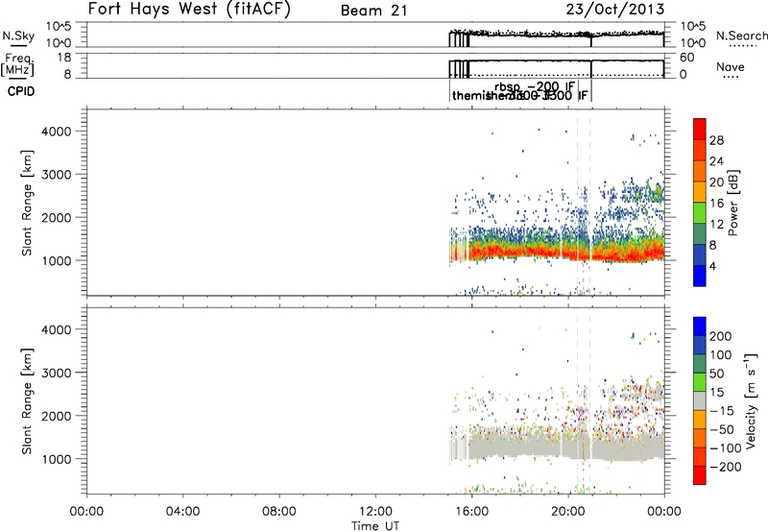The height and width of the screenshot is (532, 768).
Task: Click the '3000' tick on the power panel axis
Action: (57, 175)
